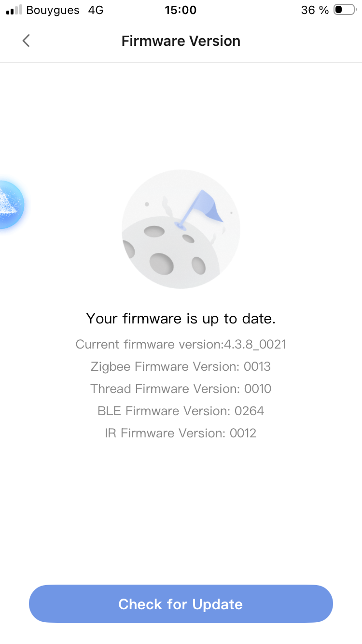Tap the 15:00 clock in status bar

181,10
